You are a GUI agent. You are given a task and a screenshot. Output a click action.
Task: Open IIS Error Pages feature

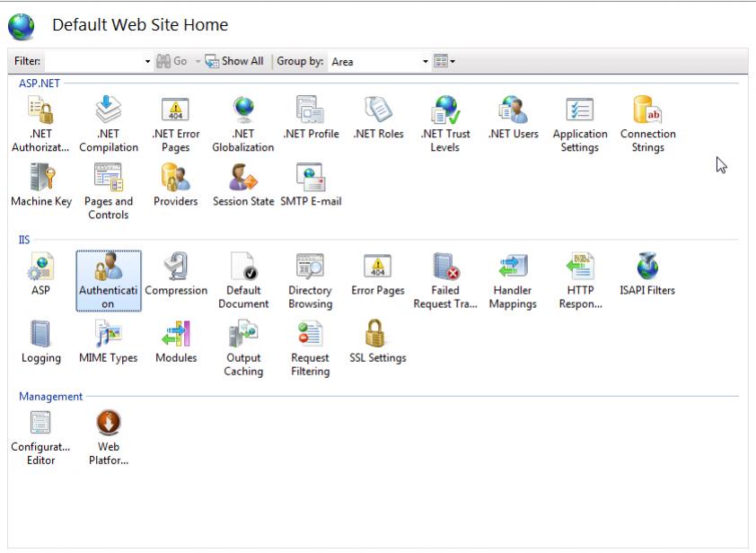(378, 274)
